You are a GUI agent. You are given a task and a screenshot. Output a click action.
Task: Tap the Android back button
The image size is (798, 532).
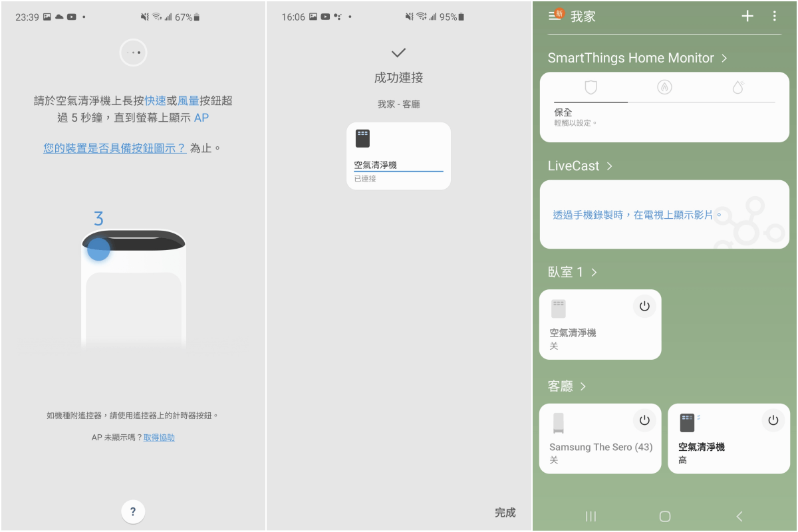pos(739,516)
